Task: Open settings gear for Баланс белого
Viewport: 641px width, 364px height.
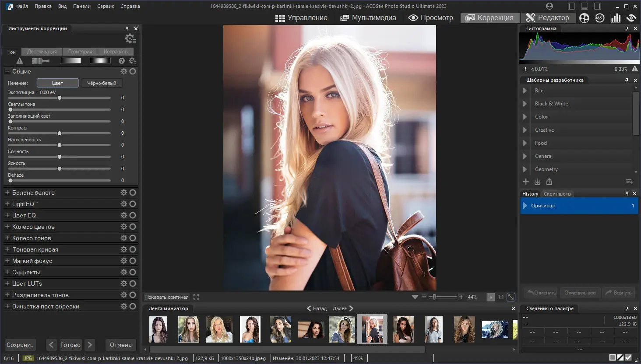Action: 124,192
